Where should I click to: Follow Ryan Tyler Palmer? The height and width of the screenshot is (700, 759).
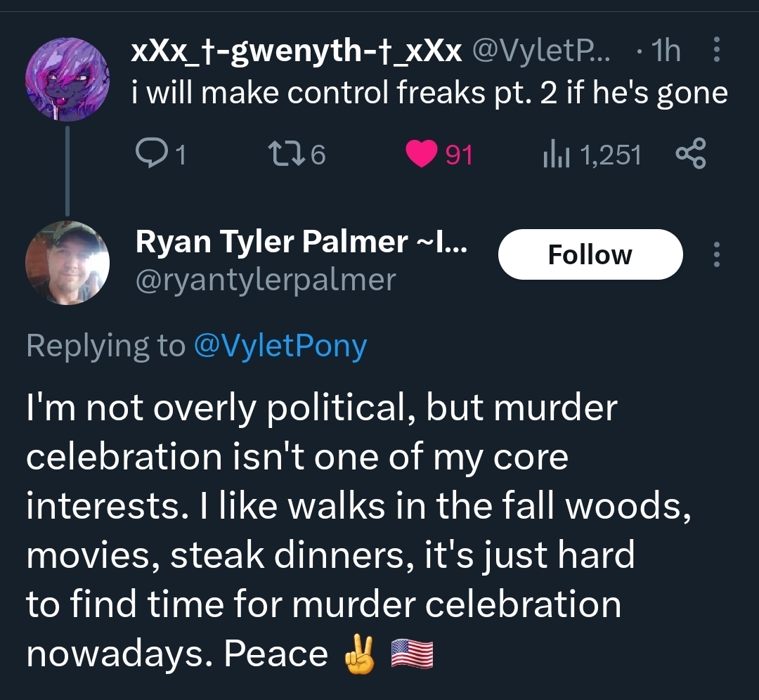(590, 254)
